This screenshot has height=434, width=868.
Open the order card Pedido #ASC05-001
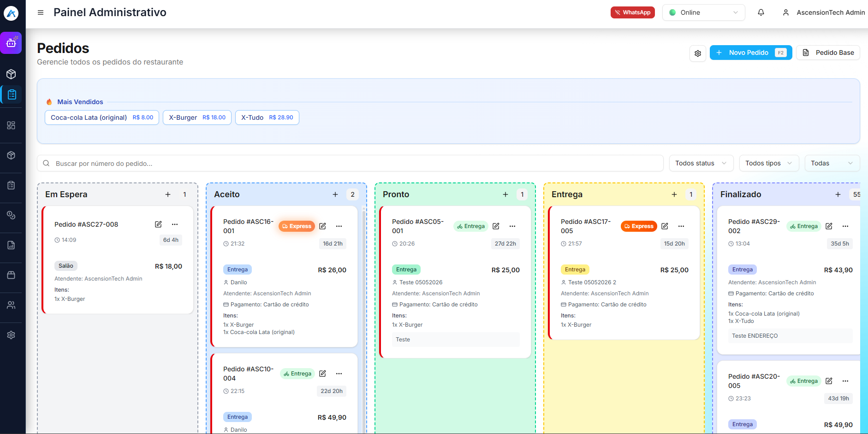[455, 282]
